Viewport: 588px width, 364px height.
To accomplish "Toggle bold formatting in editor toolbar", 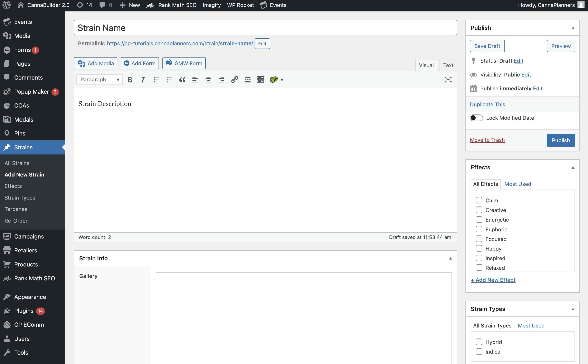I will [130, 80].
